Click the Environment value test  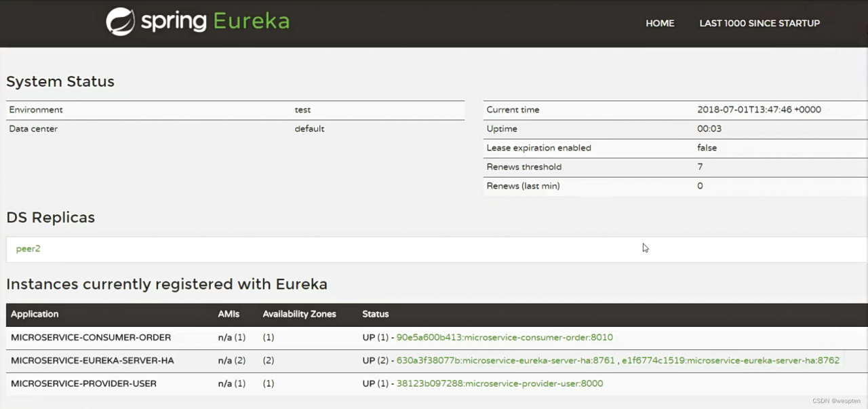[x=302, y=110]
